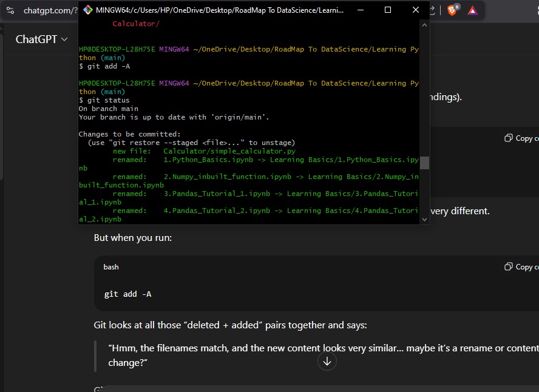Click 'new file: Calculator/simple_calculator.py' line
The image size is (539, 392).
[x=204, y=151]
